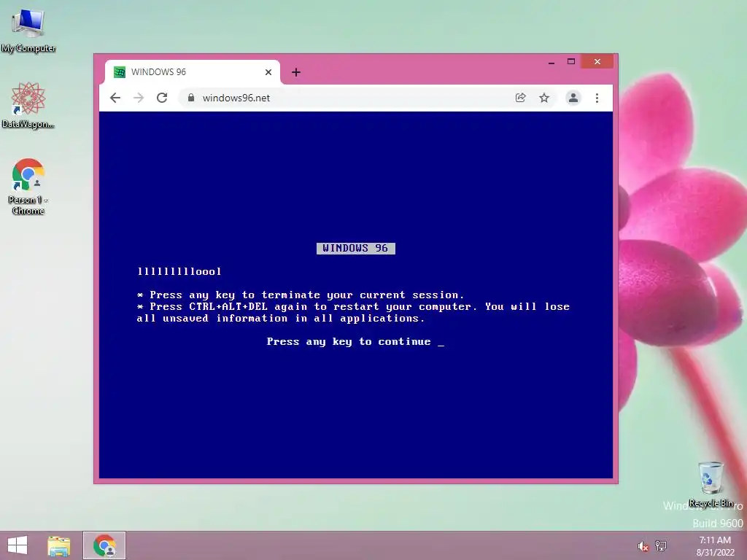The image size is (747, 560).
Task: Open Chrome's three-dot menu
Action: pos(597,98)
